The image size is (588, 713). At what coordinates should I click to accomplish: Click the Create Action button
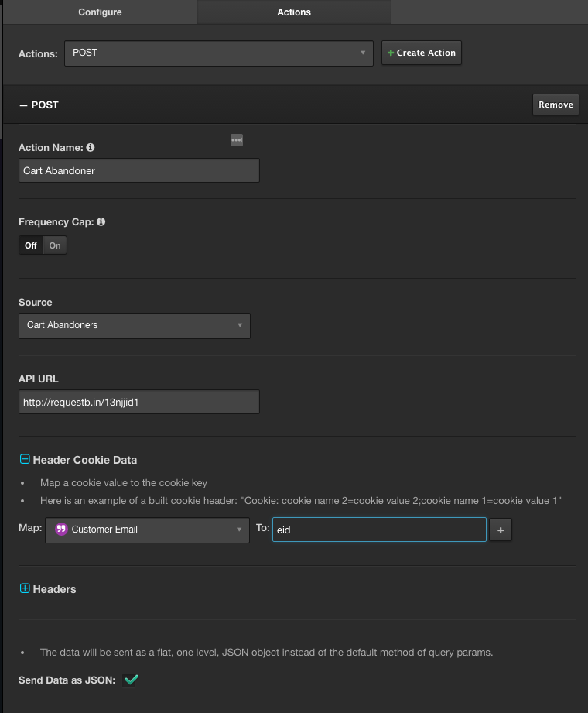422,53
